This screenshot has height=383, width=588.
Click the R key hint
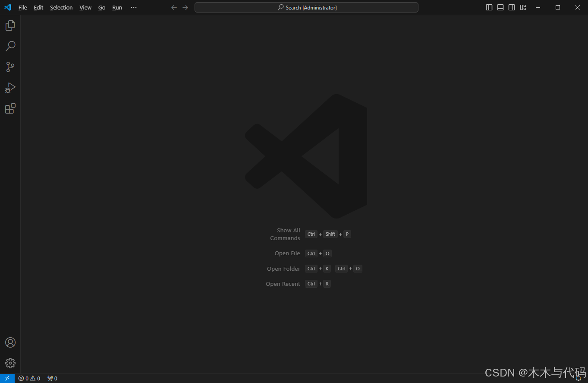pos(327,284)
